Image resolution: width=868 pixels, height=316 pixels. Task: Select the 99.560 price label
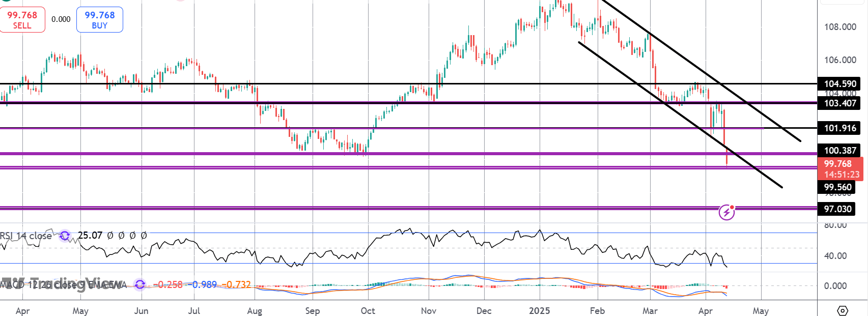pos(837,187)
